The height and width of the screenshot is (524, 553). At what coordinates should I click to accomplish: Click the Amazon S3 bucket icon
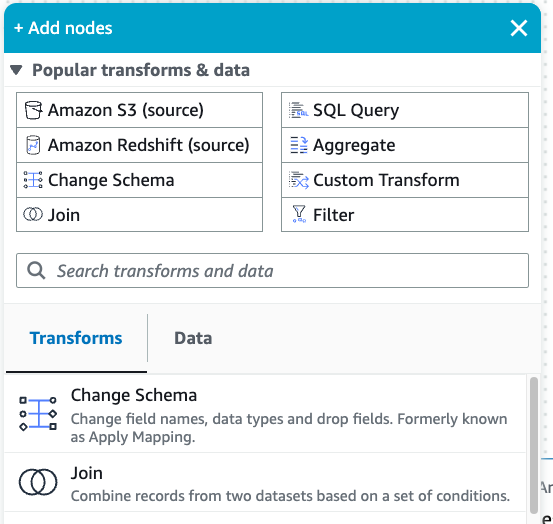(34, 110)
